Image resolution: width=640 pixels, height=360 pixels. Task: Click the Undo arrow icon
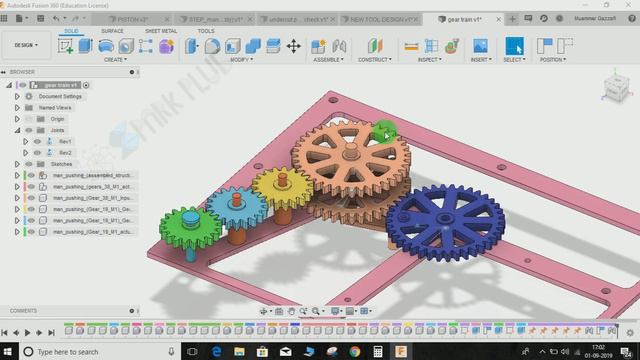point(56,18)
